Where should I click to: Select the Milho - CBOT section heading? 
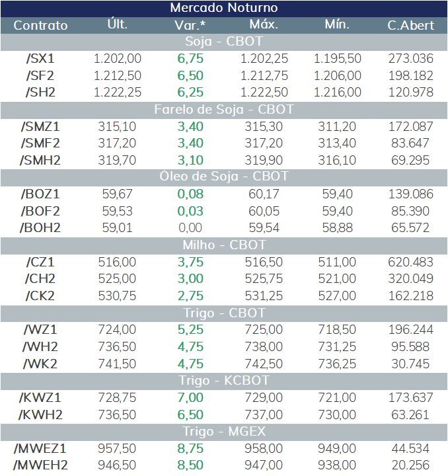click(224, 245)
